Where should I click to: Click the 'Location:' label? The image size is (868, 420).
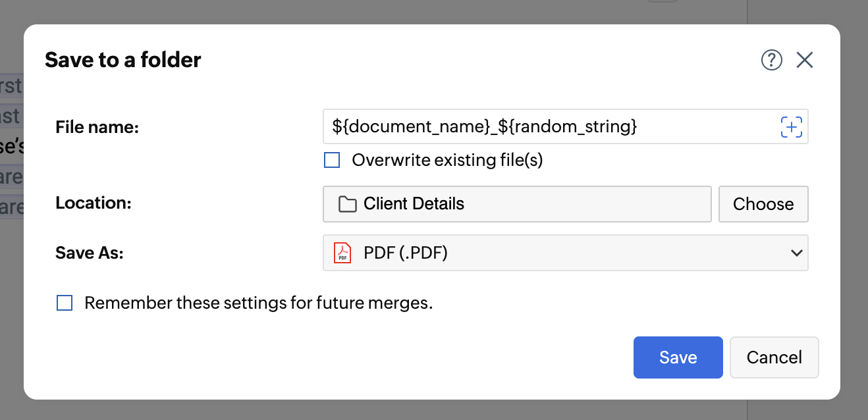pyautogui.click(x=94, y=203)
